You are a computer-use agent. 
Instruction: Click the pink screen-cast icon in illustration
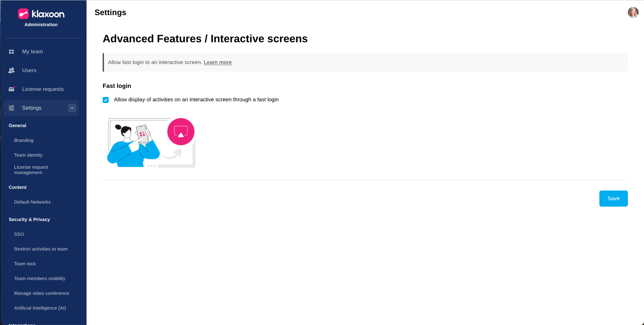[181, 131]
